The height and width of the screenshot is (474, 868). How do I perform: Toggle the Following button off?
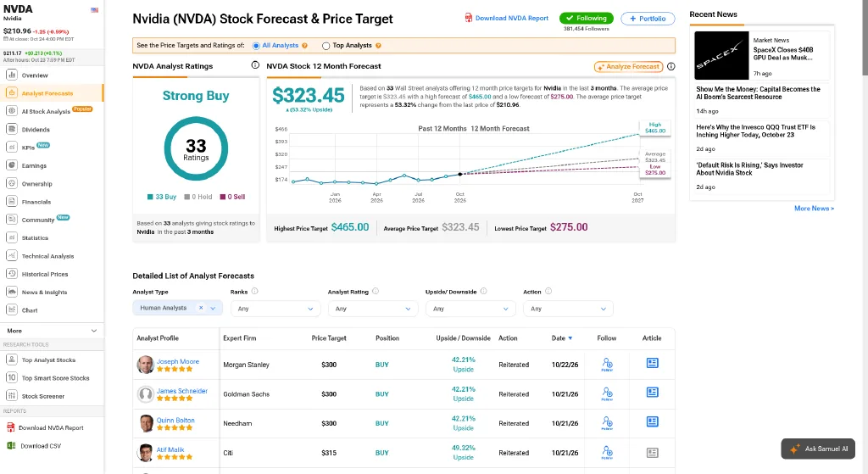click(587, 19)
